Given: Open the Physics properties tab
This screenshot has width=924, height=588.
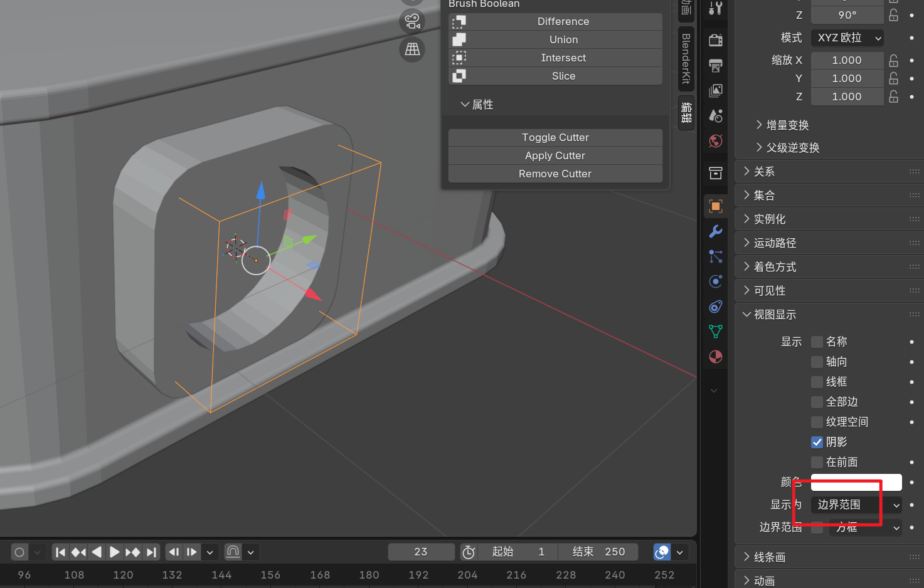Looking at the screenshot, I should tap(715, 281).
